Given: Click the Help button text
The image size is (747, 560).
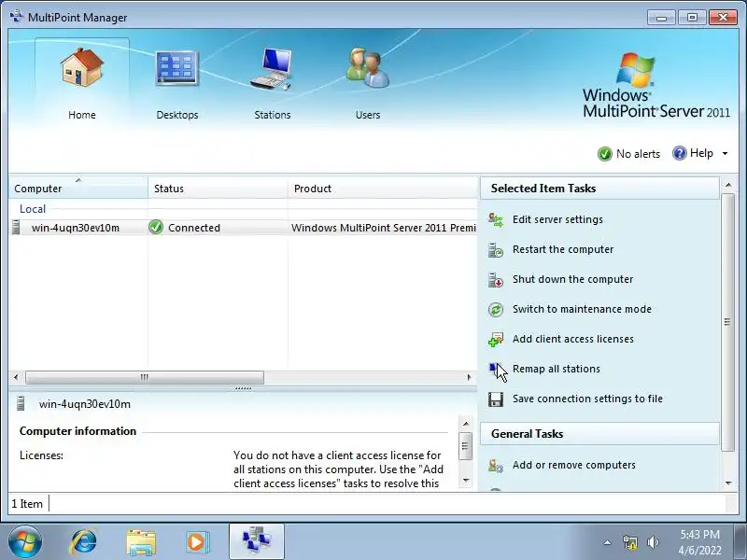Looking at the screenshot, I should pyautogui.click(x=702, y=153).
